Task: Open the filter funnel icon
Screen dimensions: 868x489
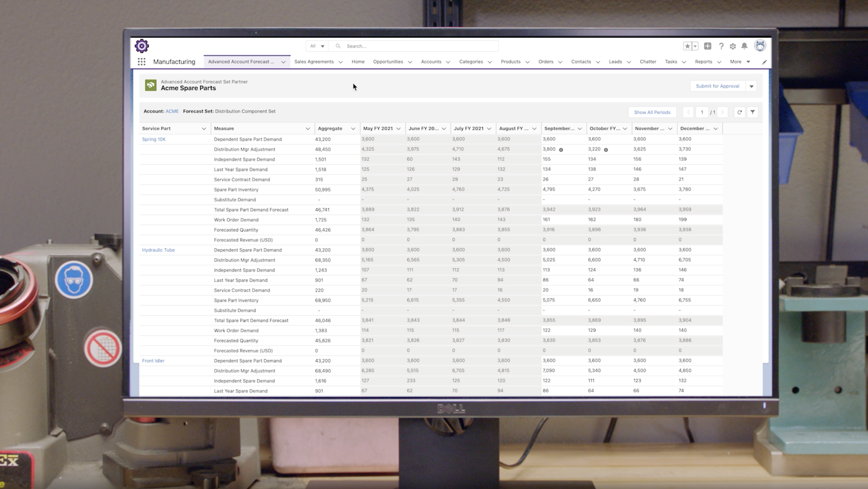Action: pos(752,112)
